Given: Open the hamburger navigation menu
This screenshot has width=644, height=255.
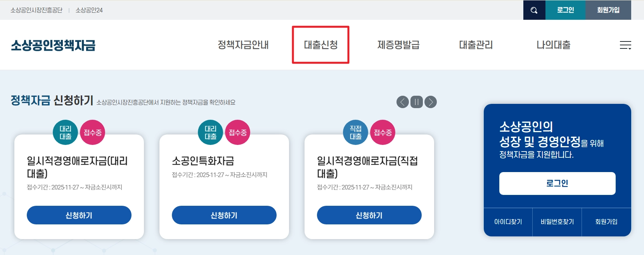Looking at the screenshot, I should (626, 45).
